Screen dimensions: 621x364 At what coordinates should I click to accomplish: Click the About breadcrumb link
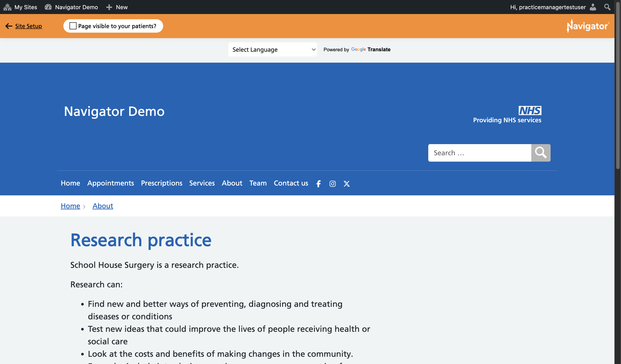(x=103, y=206)
